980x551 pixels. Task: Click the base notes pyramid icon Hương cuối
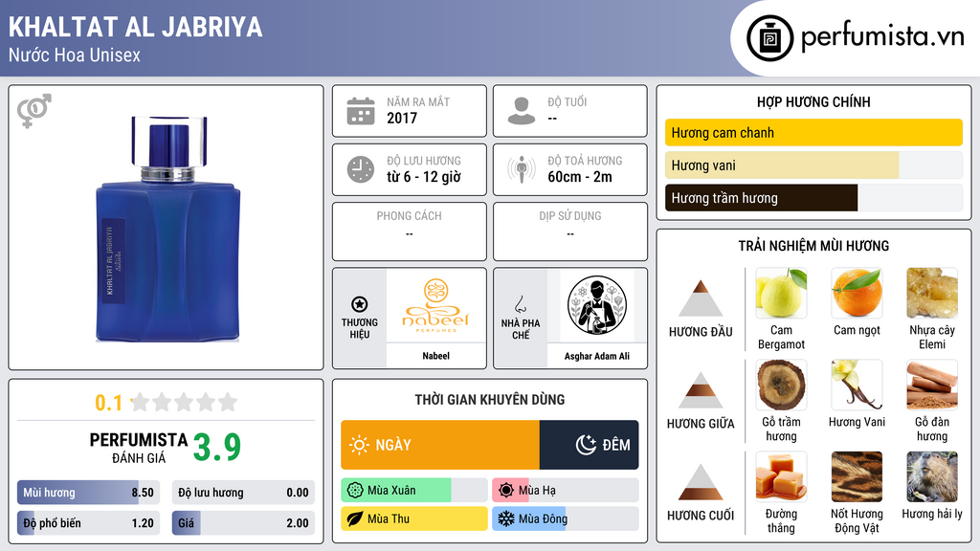[x=701, y=482]
